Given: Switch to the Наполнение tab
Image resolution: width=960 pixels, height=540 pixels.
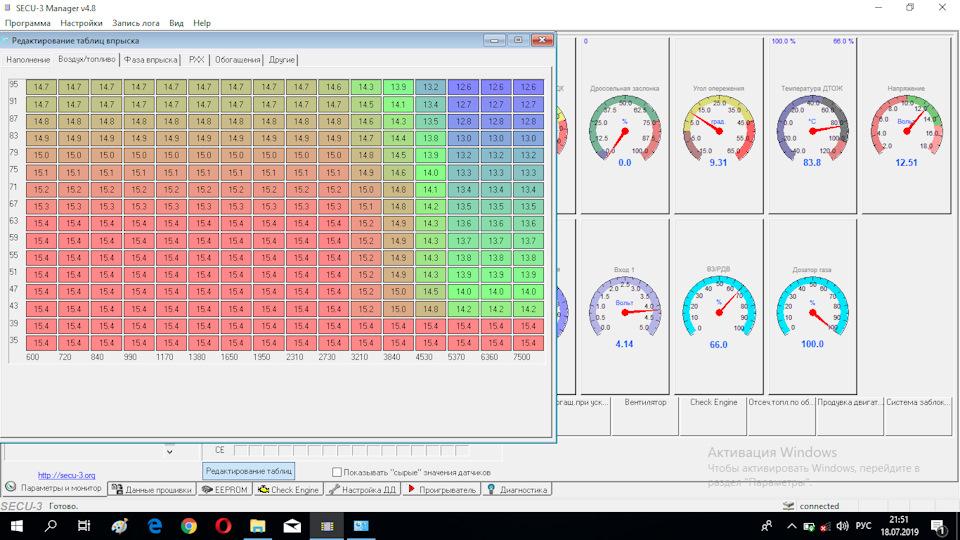Looking at the screenshot, I should 28,60.
